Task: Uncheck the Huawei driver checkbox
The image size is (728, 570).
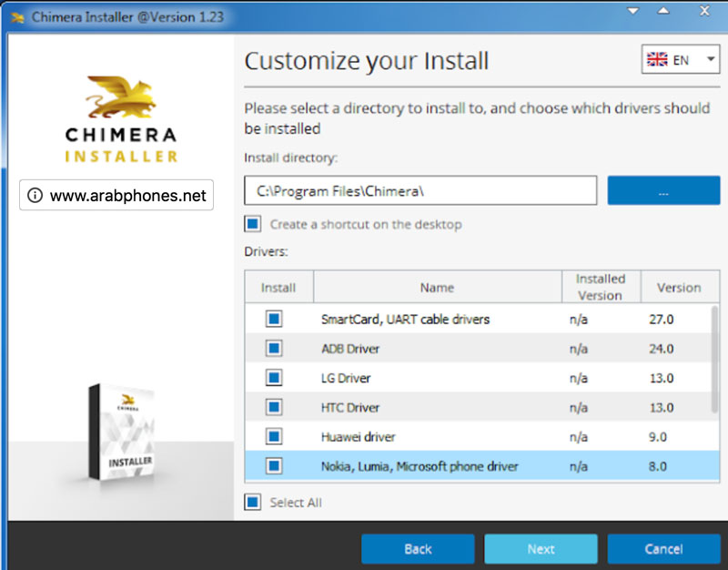Action: click(274, 436)
